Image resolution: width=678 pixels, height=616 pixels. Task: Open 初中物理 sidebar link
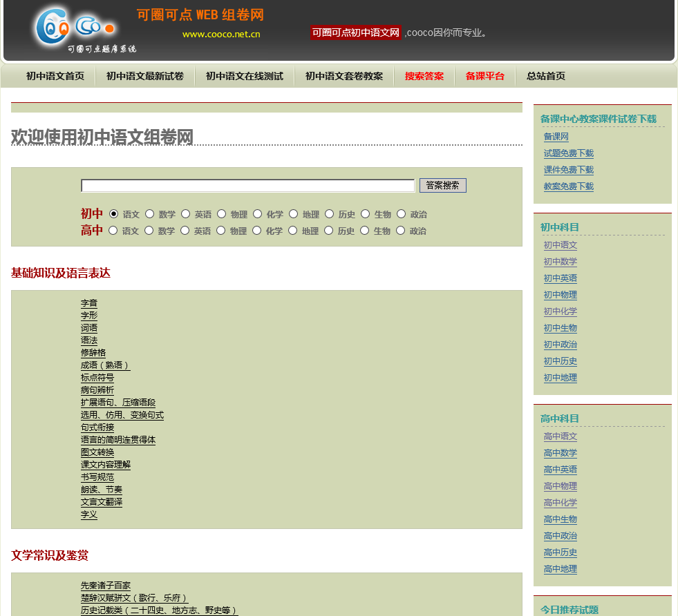click(x=561, y=295)
